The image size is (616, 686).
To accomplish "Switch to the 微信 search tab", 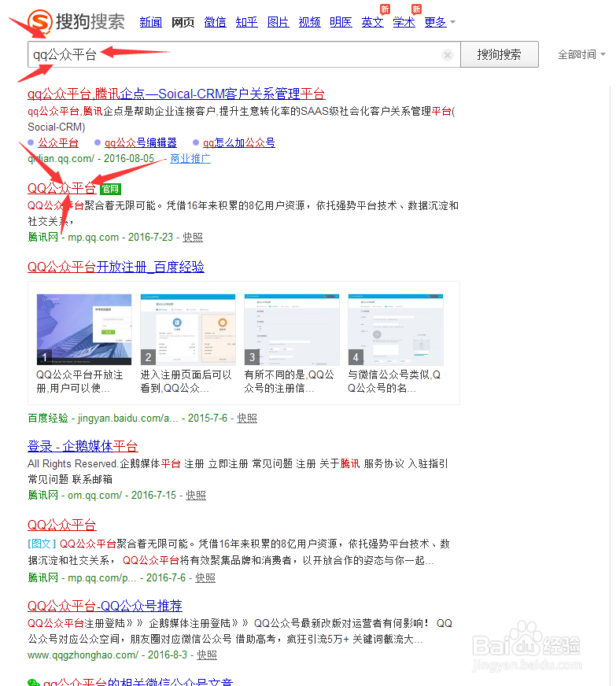I will click(215, 22).
